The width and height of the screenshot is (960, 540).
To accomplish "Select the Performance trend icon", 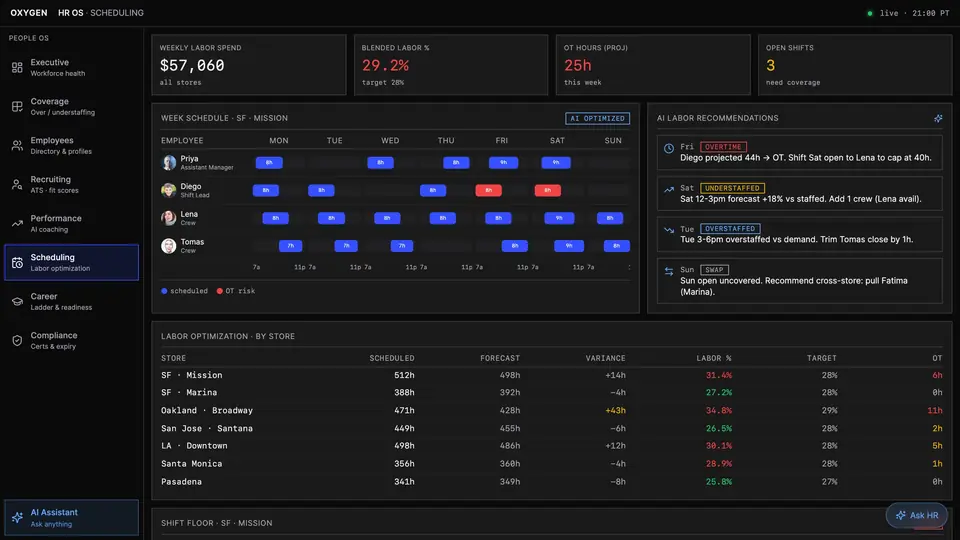I will (17, 223).
